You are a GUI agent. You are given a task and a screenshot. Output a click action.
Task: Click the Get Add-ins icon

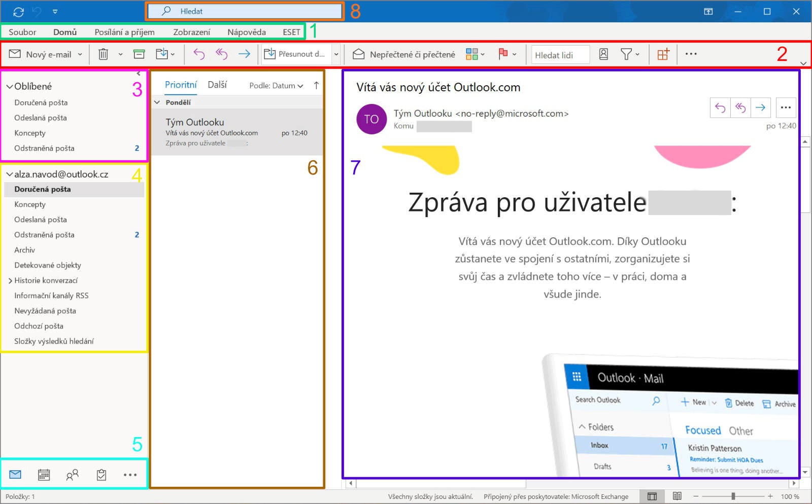663,54
